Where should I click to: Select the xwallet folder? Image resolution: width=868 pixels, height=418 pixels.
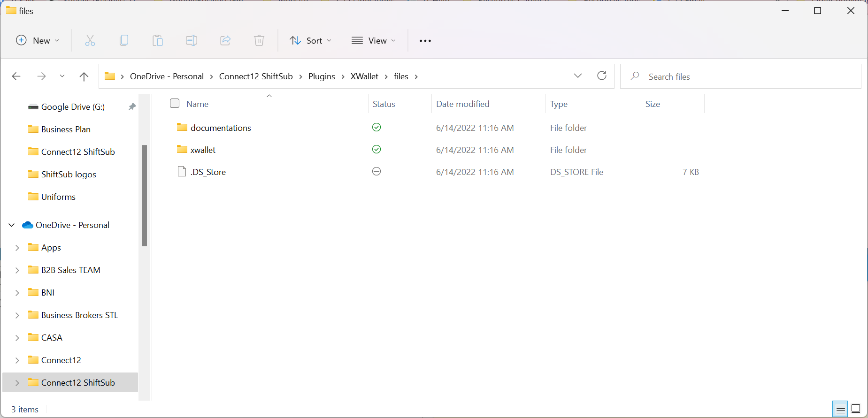(203, 150)
